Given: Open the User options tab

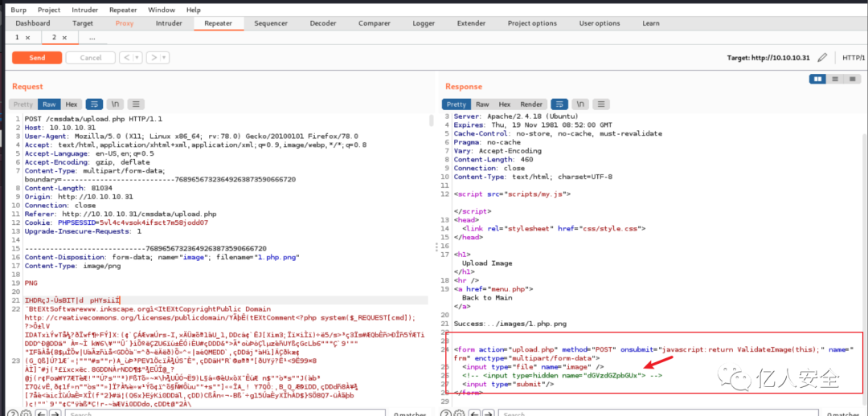Looking at the screenshot, I should (600, 23).
